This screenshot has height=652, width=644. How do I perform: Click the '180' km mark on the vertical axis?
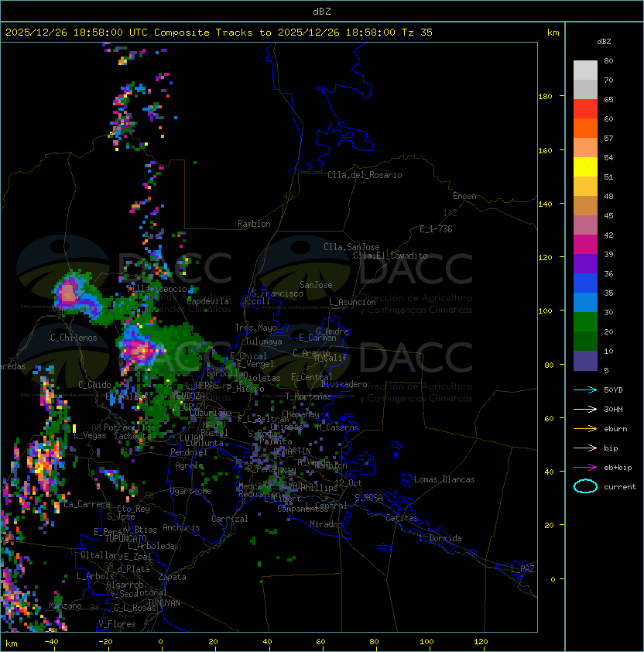(545, 97)
